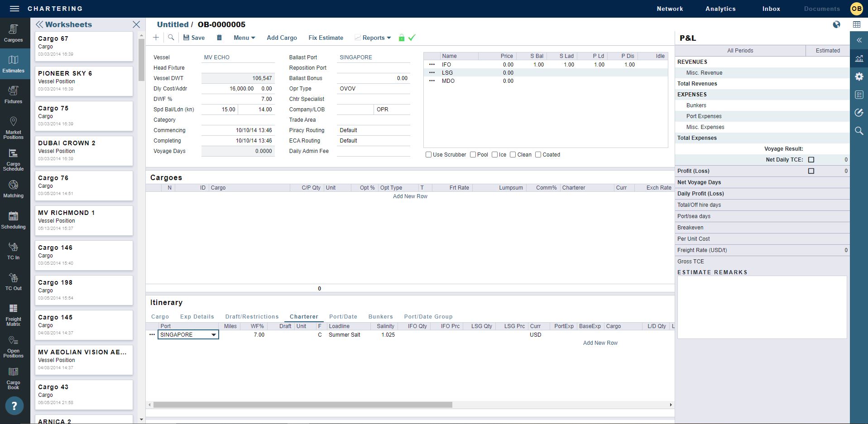The height and width of the screenshot is (424, 868).
Task: Check the Ice checkbox
Action: [494, 154]
